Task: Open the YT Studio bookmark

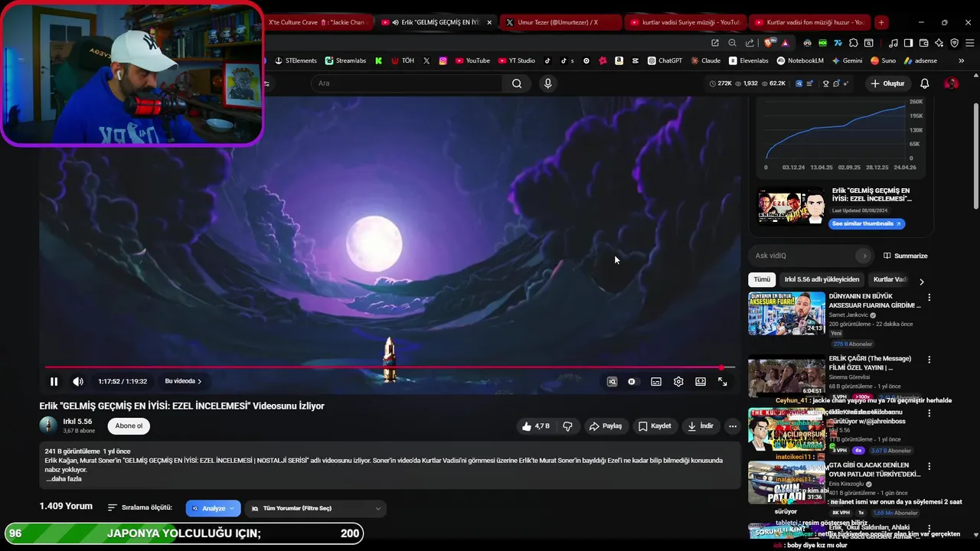Action: (517, 60)
